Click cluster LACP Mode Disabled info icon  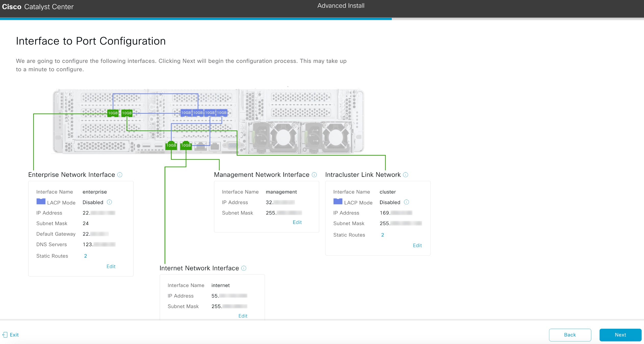pyautogui.click(x=406, y=202)
